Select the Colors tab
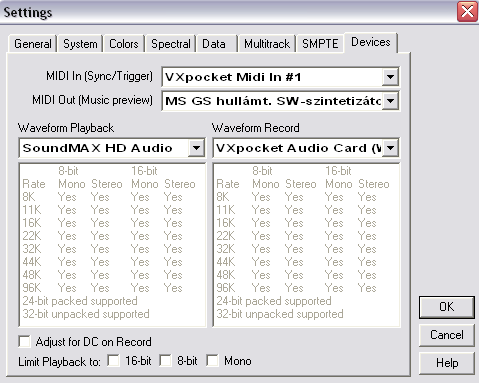This screenshot has width=479, height=384. click(x=123, y=44)
